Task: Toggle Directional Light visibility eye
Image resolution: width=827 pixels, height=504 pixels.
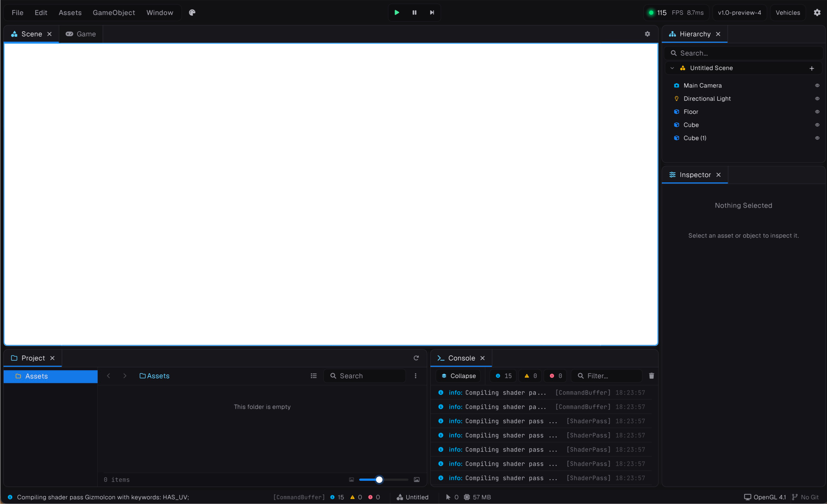Action: click(x=817, y=99)
